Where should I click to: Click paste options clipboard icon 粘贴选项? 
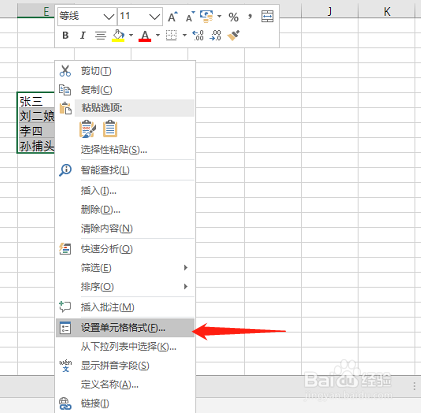tap(66, 108)
